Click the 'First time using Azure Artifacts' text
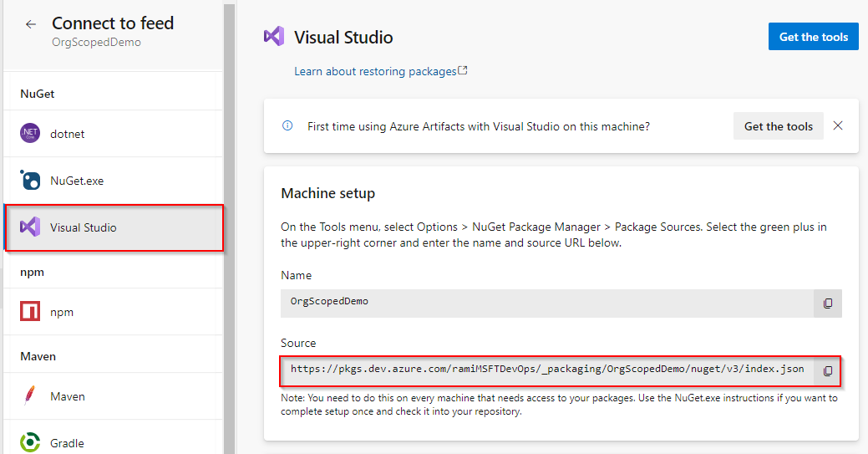Viewport: 868px width, 454px height. [479, 126]
